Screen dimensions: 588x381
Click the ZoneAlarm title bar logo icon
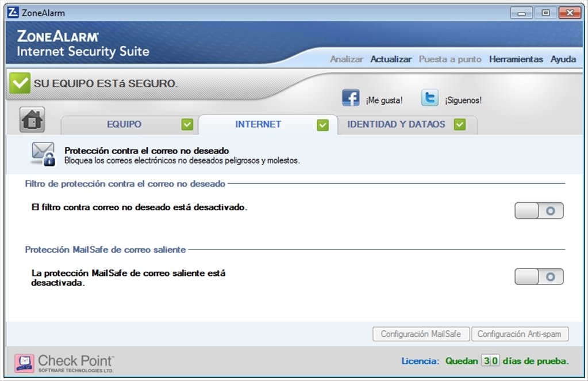coord(13,13)
